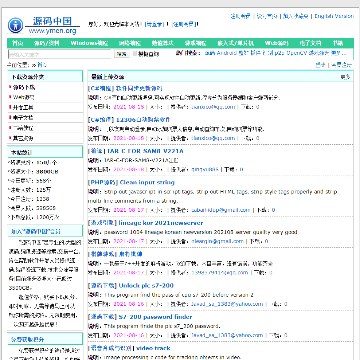The width and height of the screenshot is (360, 360).
Task: Click the yahoo uploader link under S7-200 password finder
Action: [x=227, y=335]
